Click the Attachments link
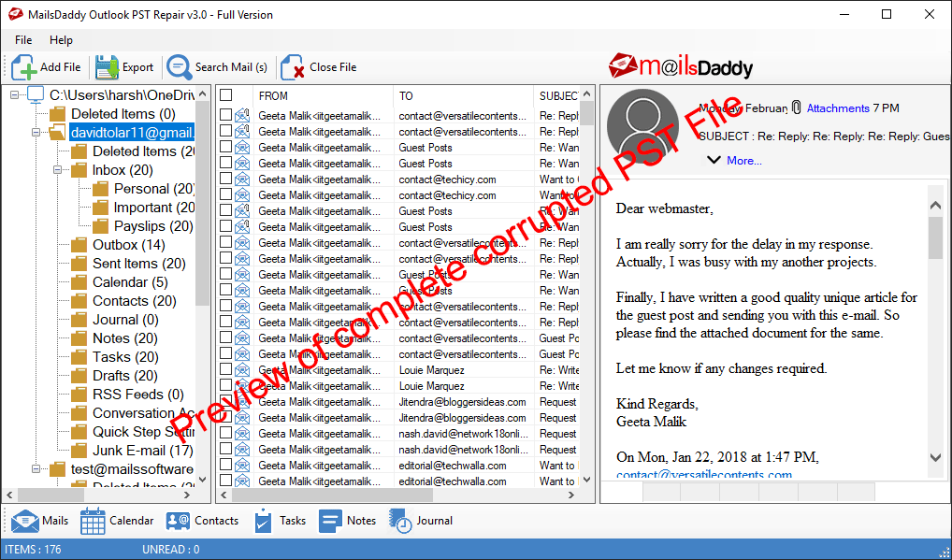Screen dimensions: 952x560 837,108
